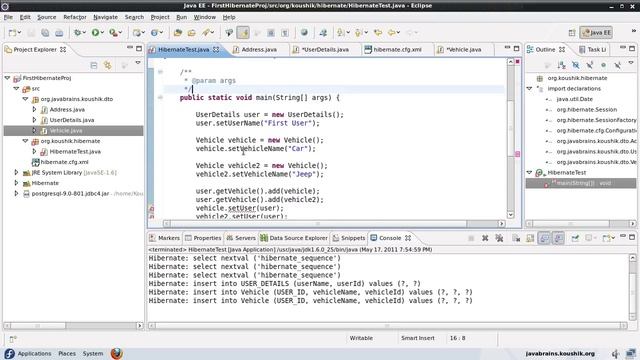
Task: Expand JRE System Library node
Action: point(16,172)
